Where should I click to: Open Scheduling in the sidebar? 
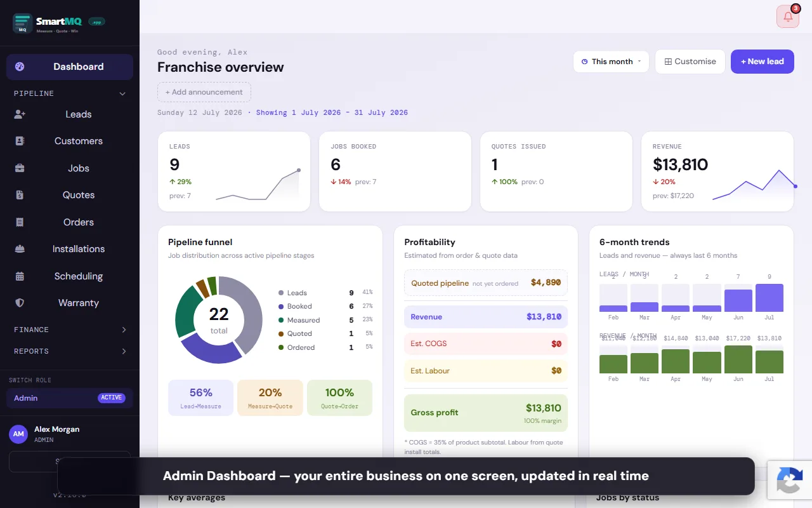[x=70, y=276]
